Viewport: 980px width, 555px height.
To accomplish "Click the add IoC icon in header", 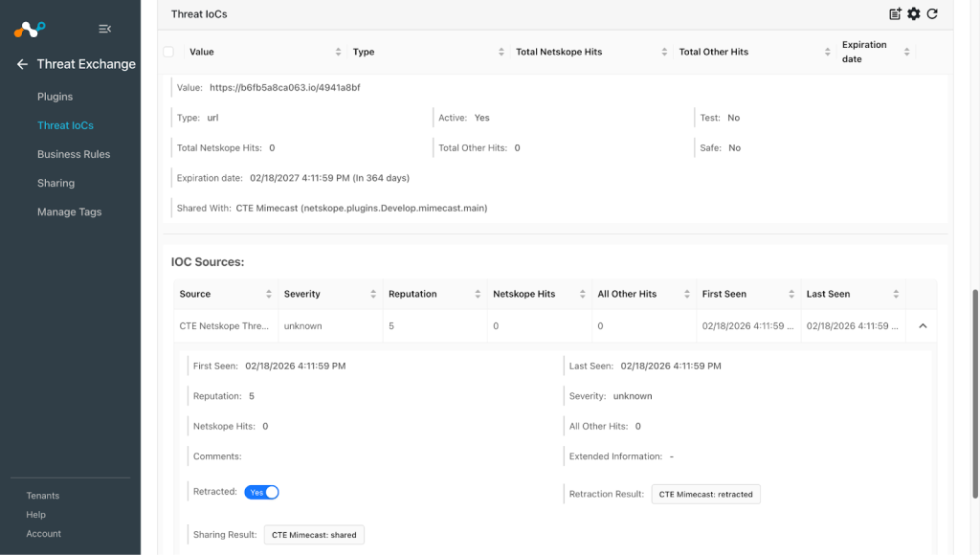I will [x=895, y=13].
